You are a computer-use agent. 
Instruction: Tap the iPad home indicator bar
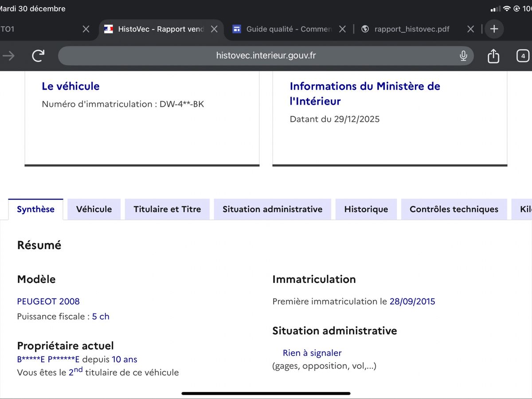point(266,393)
